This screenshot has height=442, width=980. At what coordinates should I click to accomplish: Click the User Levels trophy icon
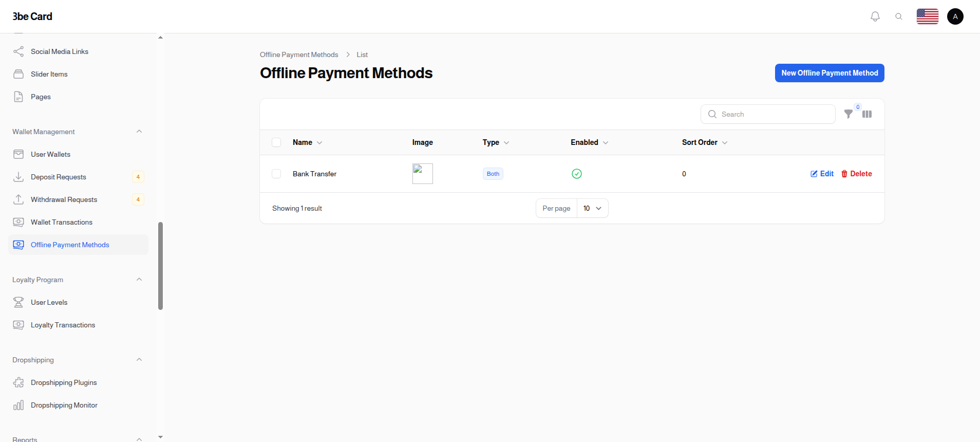point(18,302)
